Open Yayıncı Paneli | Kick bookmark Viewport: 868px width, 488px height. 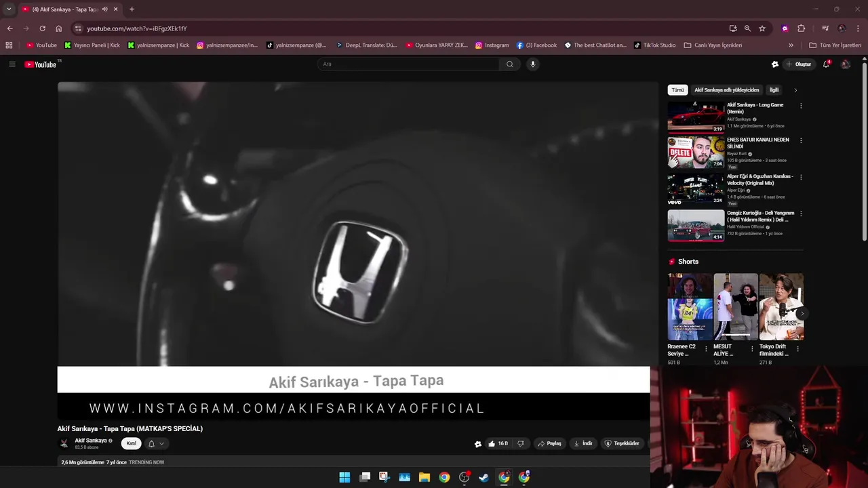(92, 45)
